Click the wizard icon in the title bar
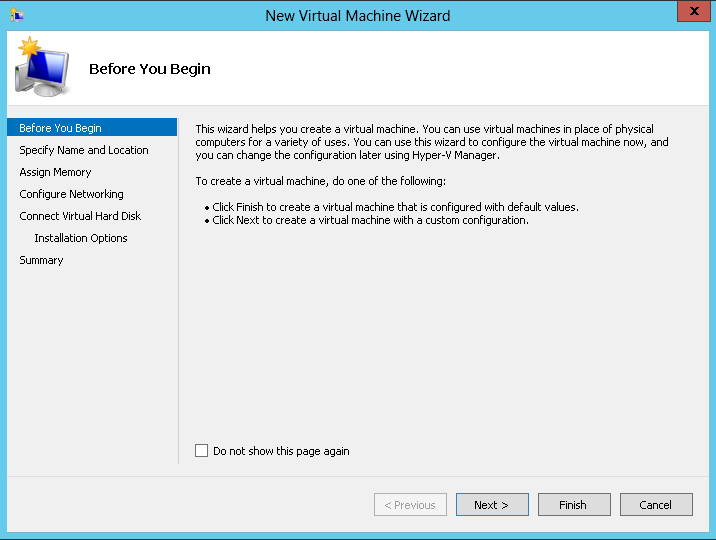716x540 pixels. (16, 16)
